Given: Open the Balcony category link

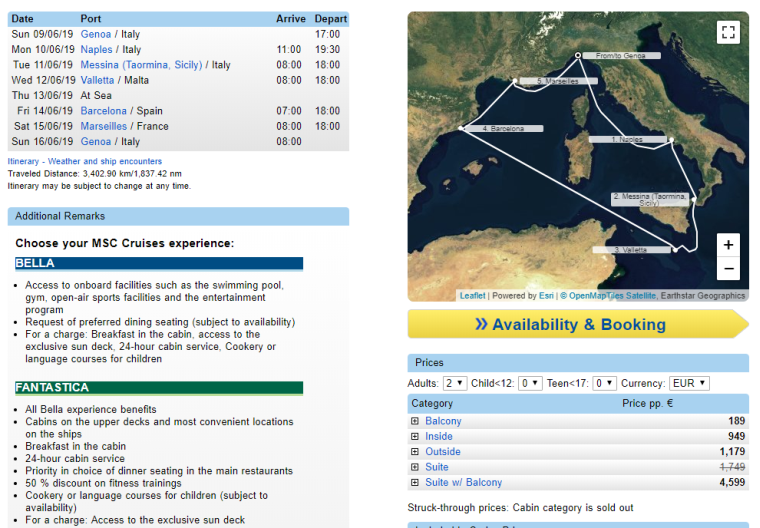Looking at the screenshot, I should tap(443, 421).
